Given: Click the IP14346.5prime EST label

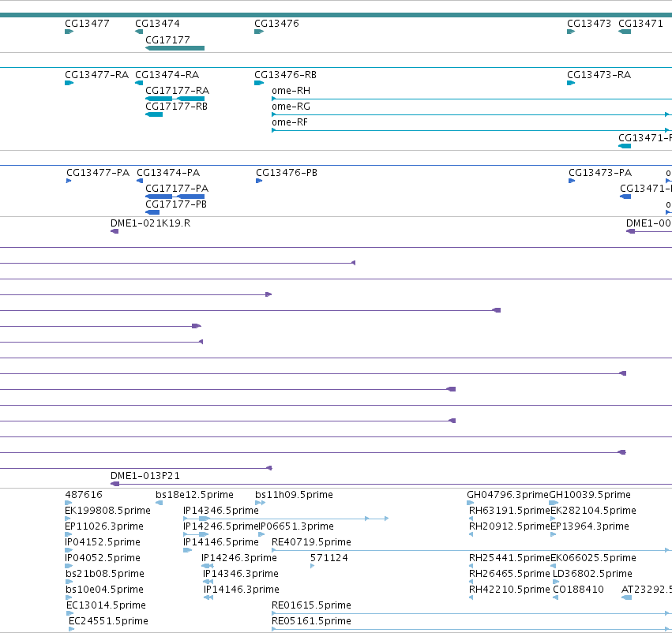Looking at the screenshot, I should (x=221, y=511).
